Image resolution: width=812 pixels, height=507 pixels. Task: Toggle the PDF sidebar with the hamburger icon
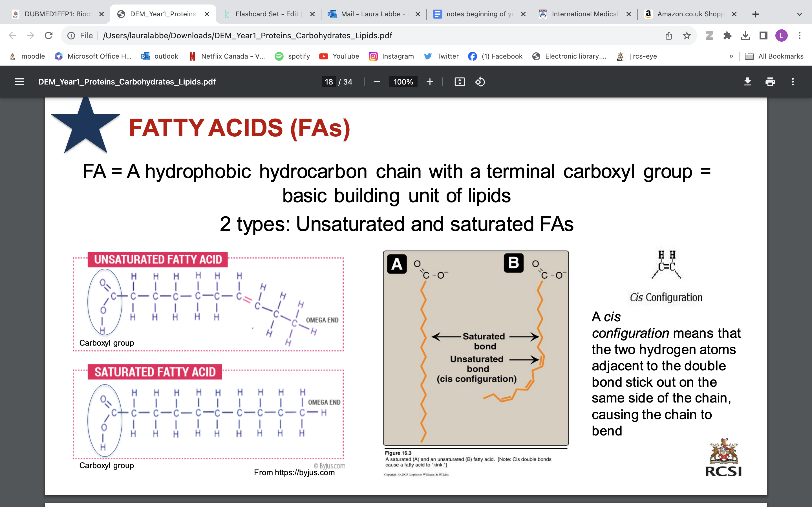click(x=19, y=81)
